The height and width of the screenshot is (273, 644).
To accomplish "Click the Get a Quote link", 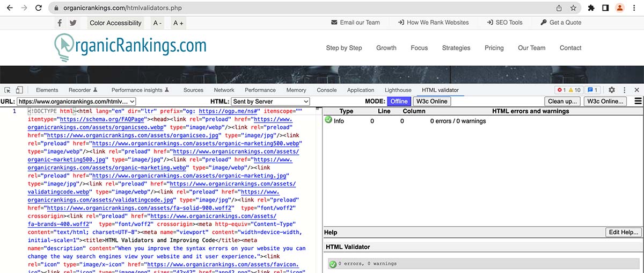I will (561, 23).
